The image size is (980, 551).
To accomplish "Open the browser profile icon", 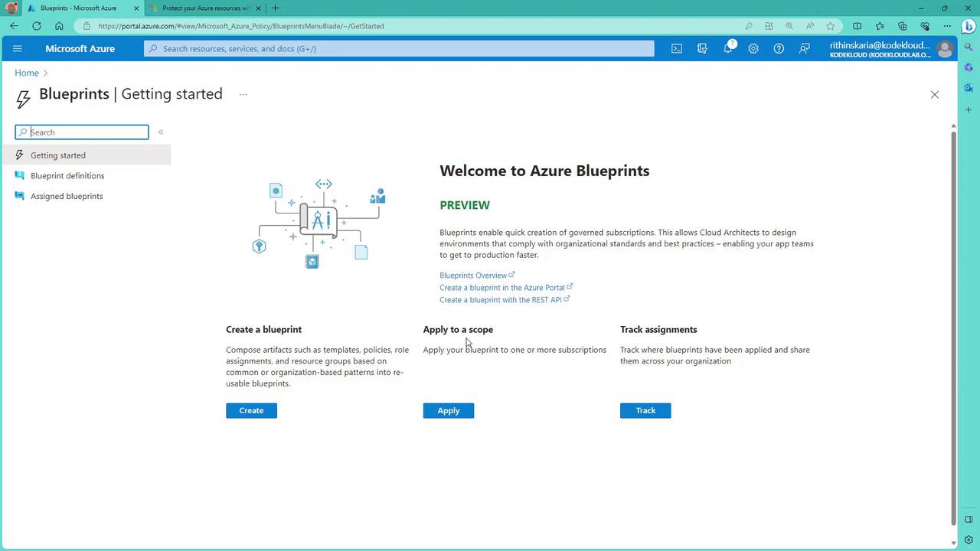I will [11, 8].
